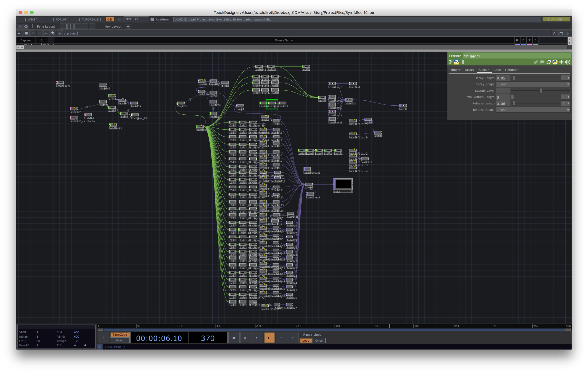Open the Decay Shape dropdown
Image resolution: width=588 pixels, height=373 pixels.
(x=533, y=84)
